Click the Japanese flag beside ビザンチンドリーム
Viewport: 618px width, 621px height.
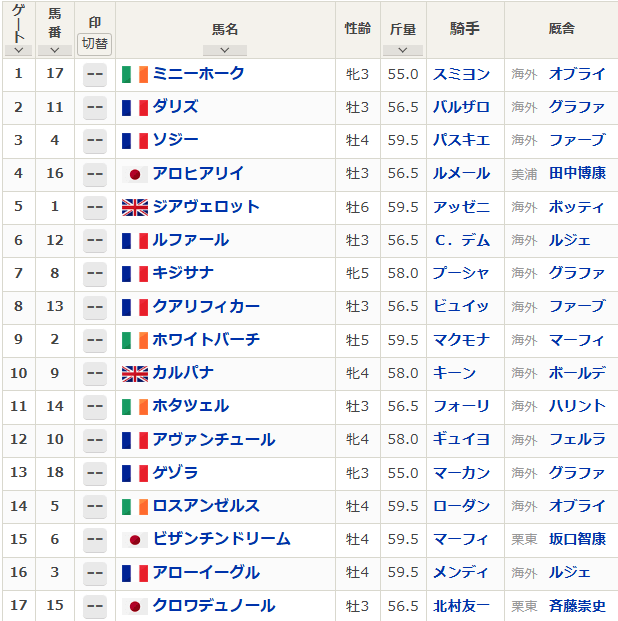tap(134, 539)
